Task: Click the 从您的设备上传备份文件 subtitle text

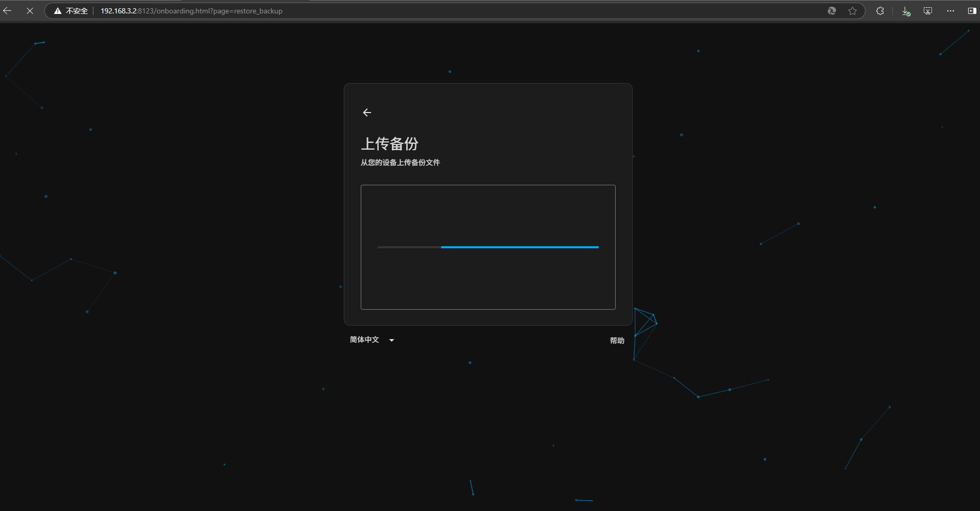Action: point(400,163)
